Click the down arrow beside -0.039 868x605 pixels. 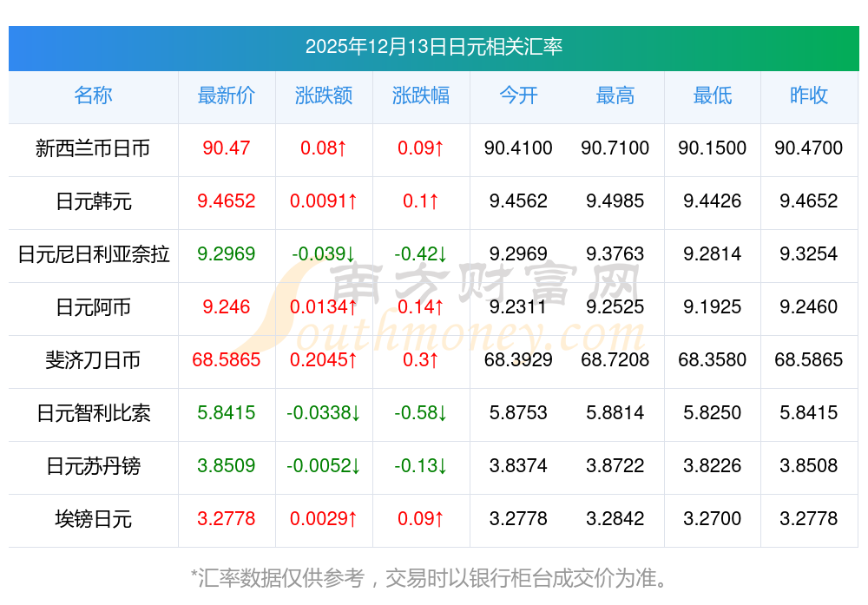tap(350, 254)
